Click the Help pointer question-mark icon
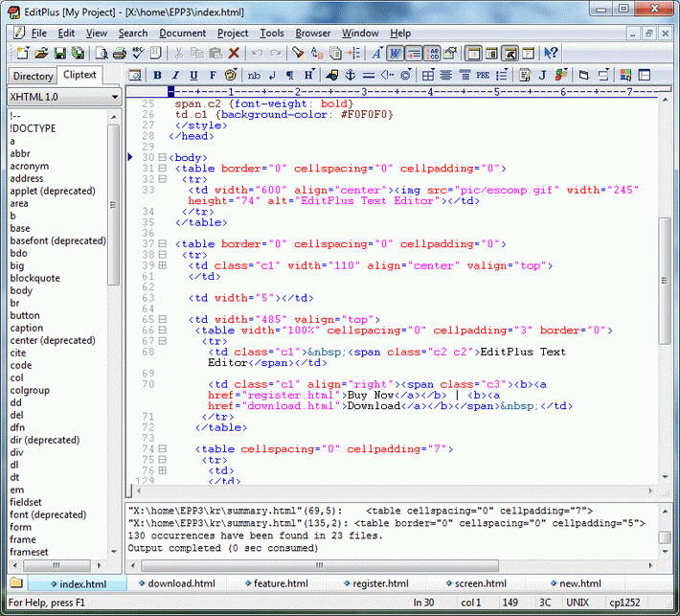The height and width of the screenshot is (616, 680). click(x=552, y=53)
